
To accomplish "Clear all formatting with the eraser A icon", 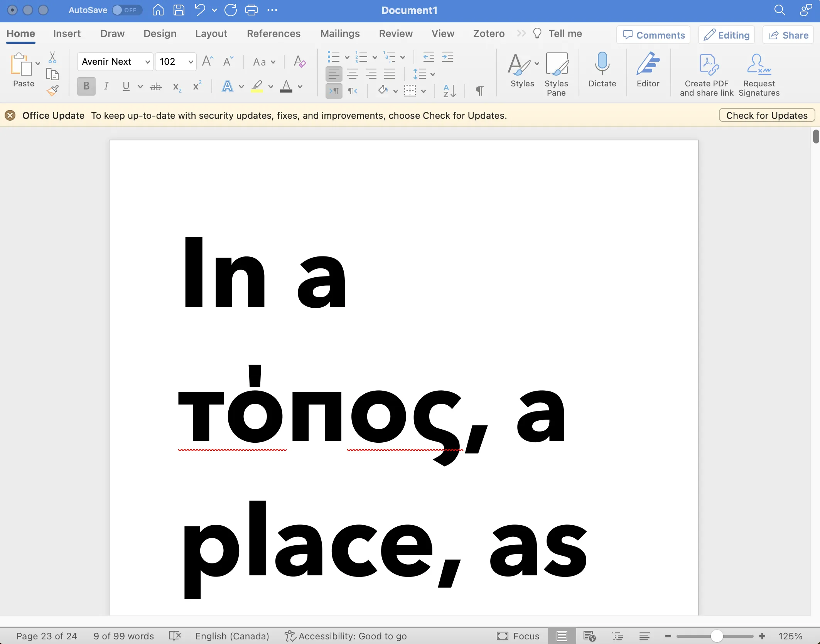I will pos(299,61).
